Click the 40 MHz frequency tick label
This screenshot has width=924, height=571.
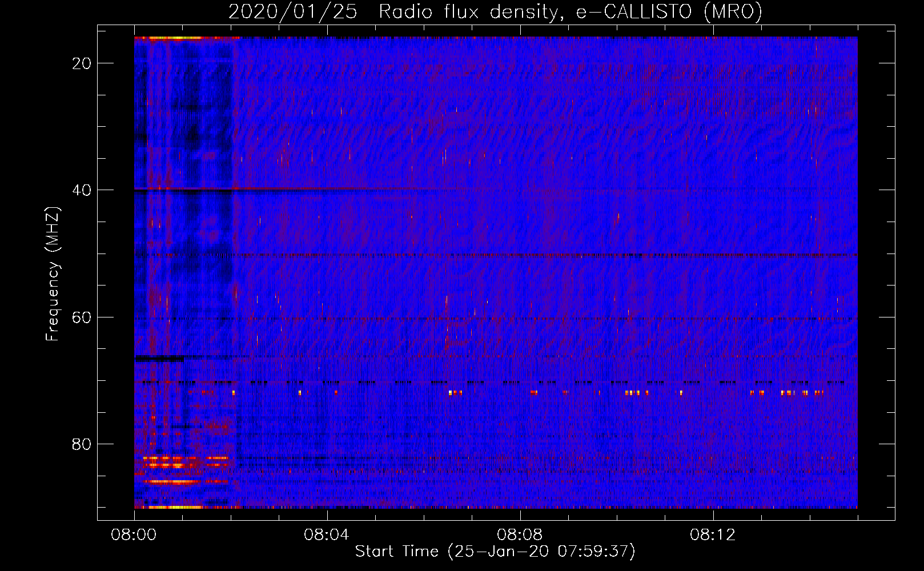click(x=82, y=190)
